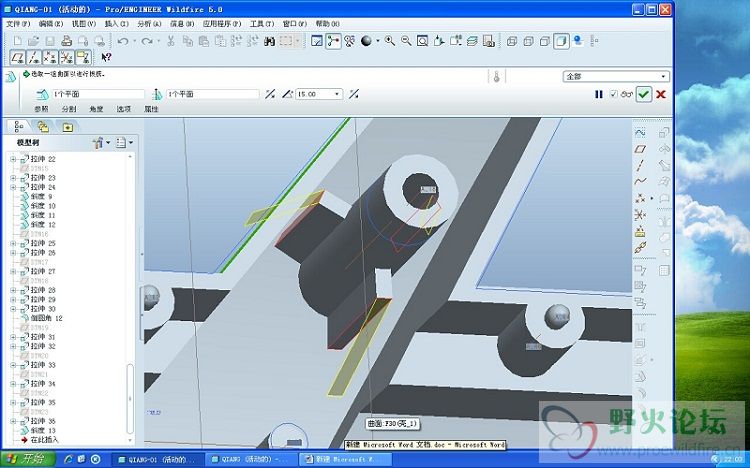The height and width of the screenshot is (468, 750).
Task: Select Wireframe display style icon
Action: (x=512, y=41)
